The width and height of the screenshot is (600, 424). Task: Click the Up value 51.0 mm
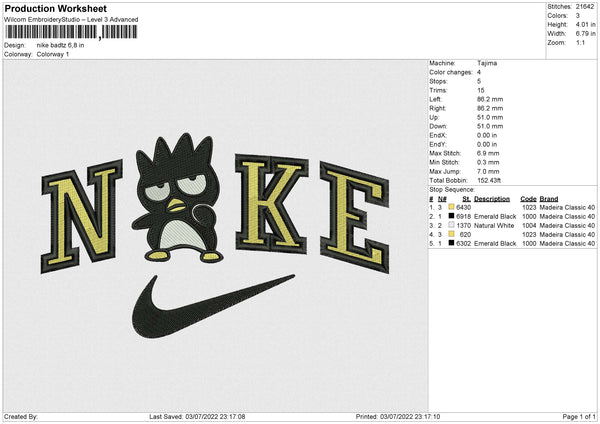[490, 117]
